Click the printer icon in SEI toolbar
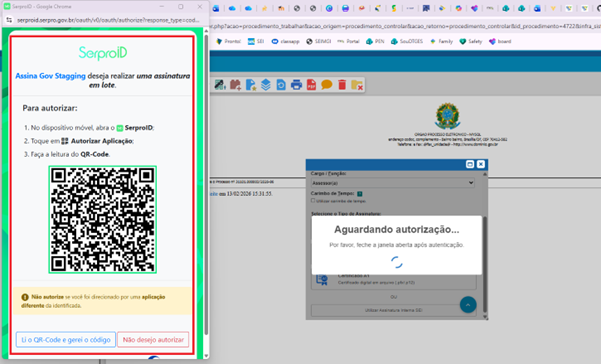The image size is (601, 364). (296, 85)
